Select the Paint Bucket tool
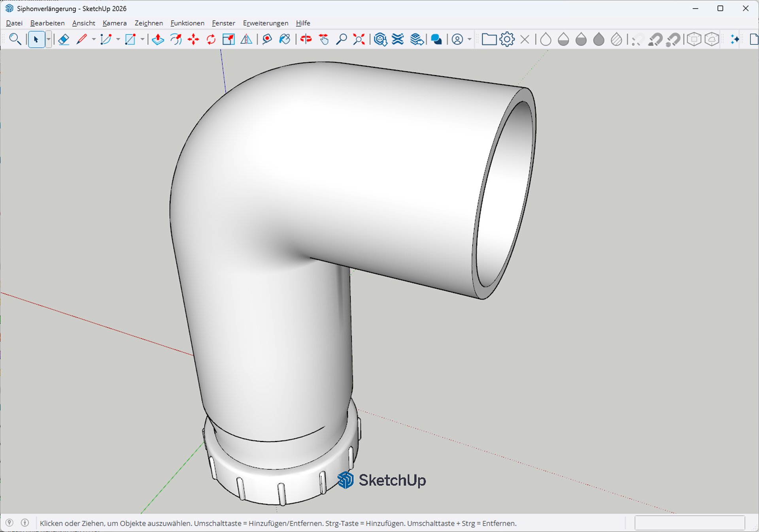759x532 pixels. tap(285, 39)
